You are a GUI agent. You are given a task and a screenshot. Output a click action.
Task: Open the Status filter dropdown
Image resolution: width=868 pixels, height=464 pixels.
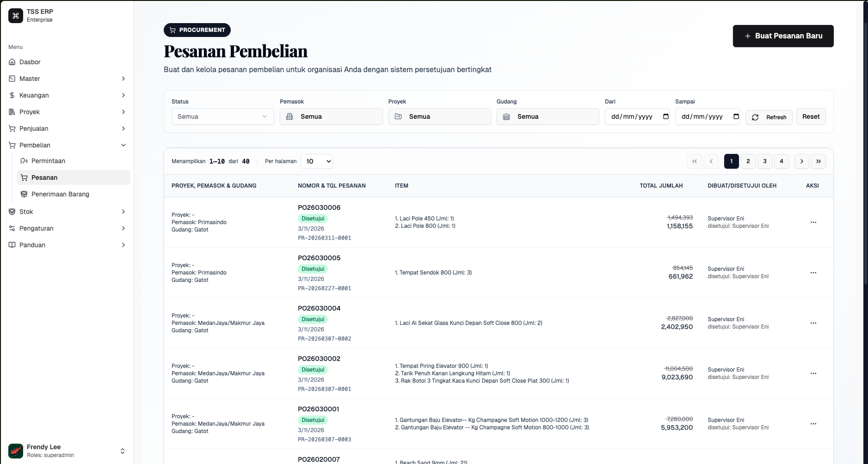click(222, 116)
